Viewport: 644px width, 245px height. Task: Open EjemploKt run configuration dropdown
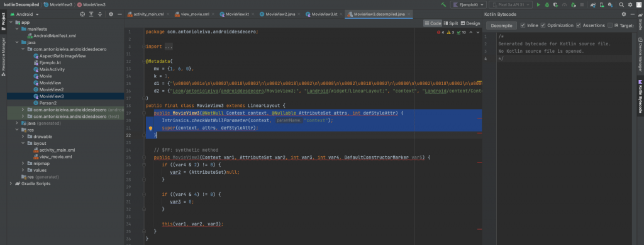point(469,4)
